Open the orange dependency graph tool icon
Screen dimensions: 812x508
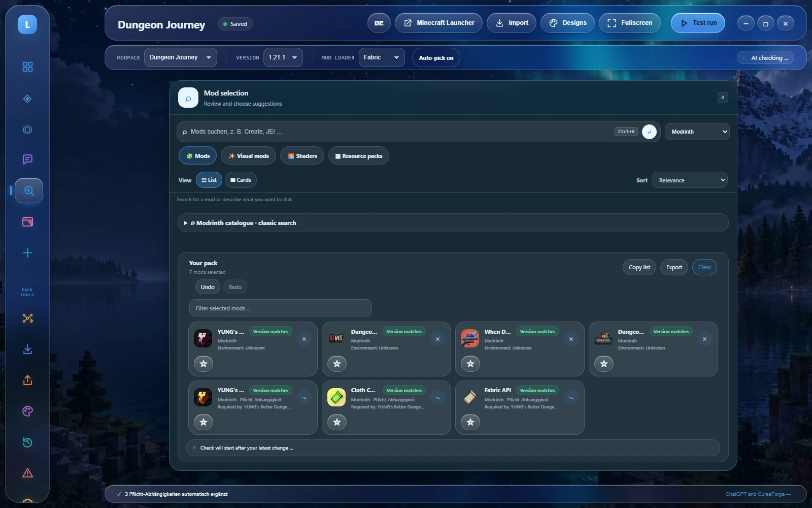click(27, 318)
